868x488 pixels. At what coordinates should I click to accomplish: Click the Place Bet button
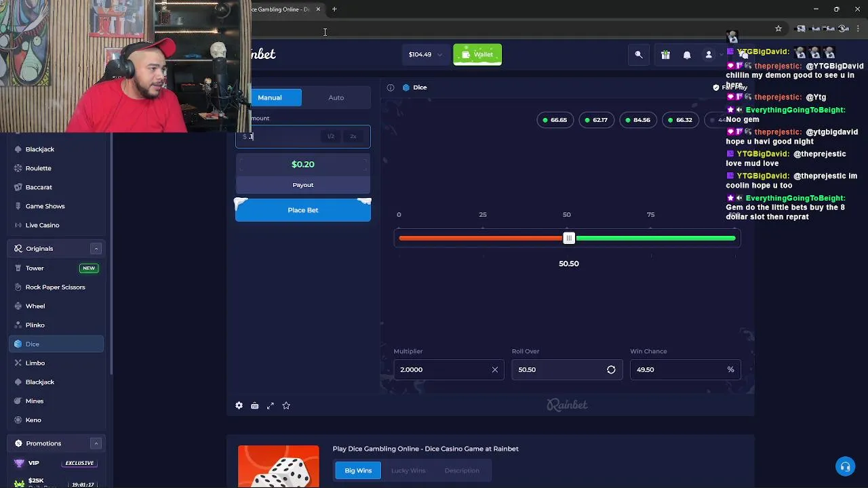[x=303, y=210]
